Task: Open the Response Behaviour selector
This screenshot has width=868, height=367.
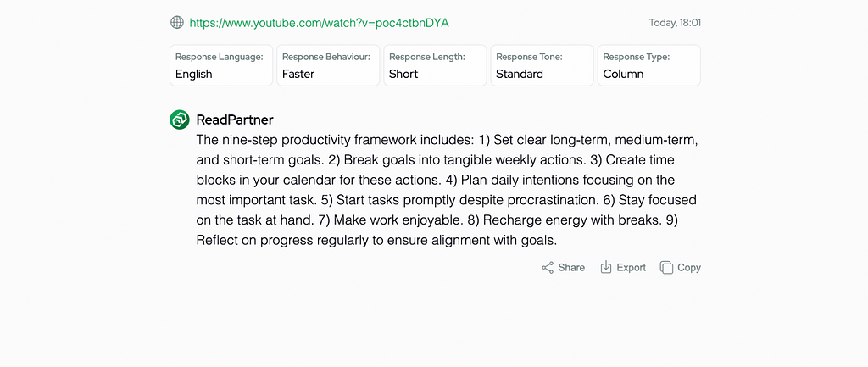Action: [x=328, y=65]
